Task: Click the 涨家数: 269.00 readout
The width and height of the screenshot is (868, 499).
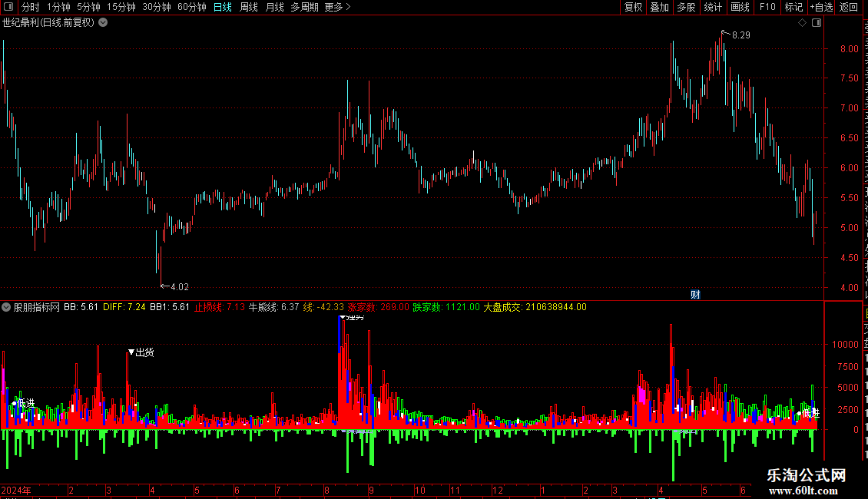Action: [x=378, y=307]
